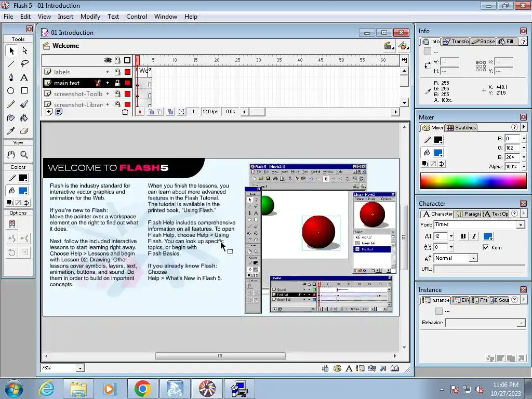This screenshot has width=532, height=399.
Task: Toggle Snap to Objects magnet option
Action: (x=11, y=224)
